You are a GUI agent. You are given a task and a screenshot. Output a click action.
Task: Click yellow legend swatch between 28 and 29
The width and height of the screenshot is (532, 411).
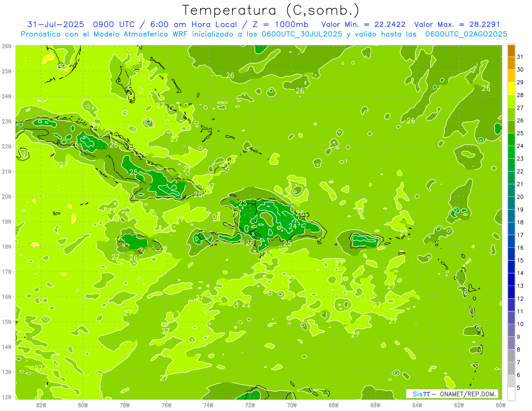click(511, 89)
